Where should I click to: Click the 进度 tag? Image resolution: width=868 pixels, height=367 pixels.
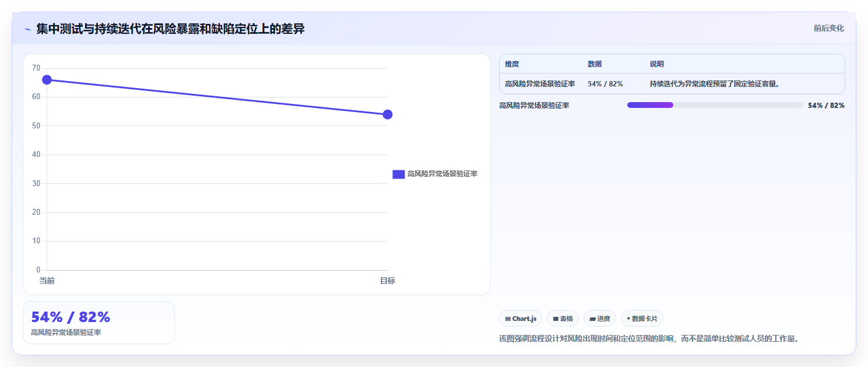pos(600,319)
